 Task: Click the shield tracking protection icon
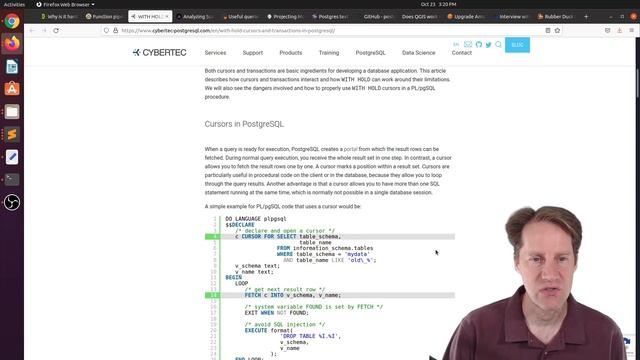click(106, 31)
